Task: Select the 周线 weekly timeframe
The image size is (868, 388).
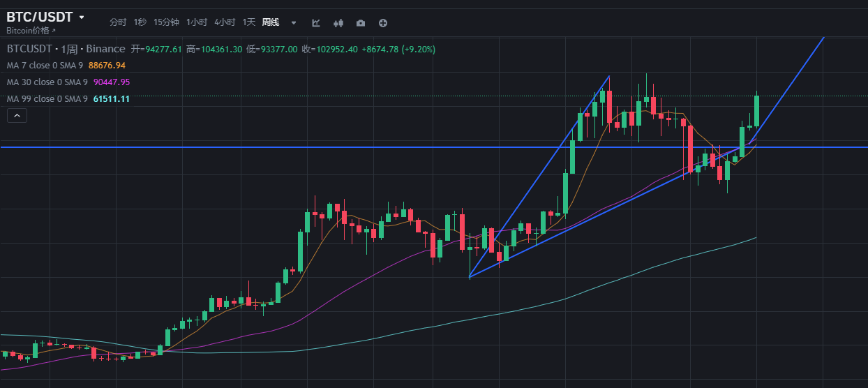Action: point(271,22)
